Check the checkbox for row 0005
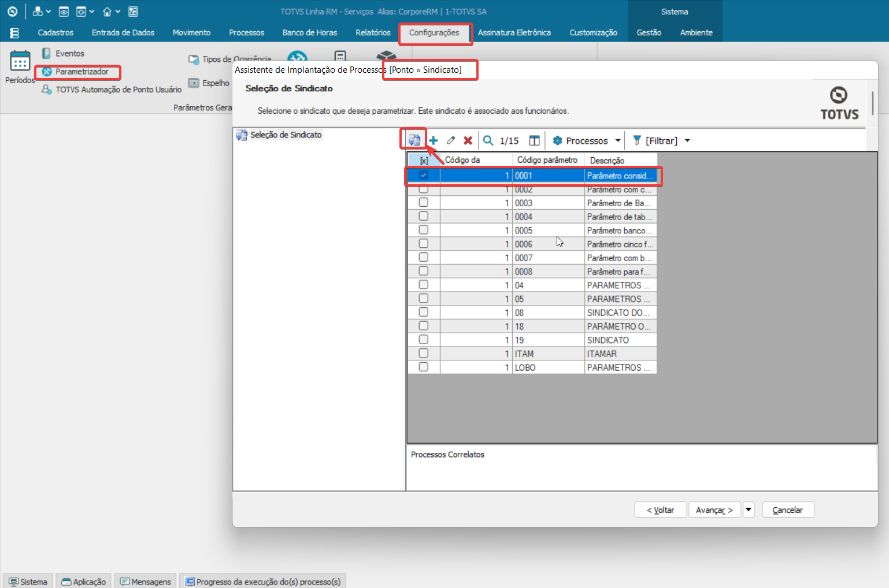Screen dimensions: 889x588 coord(424,230)
